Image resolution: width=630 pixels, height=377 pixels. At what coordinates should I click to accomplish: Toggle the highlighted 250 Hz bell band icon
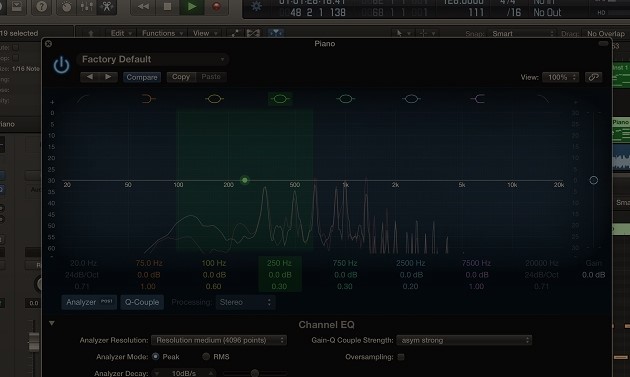(280, 98)
